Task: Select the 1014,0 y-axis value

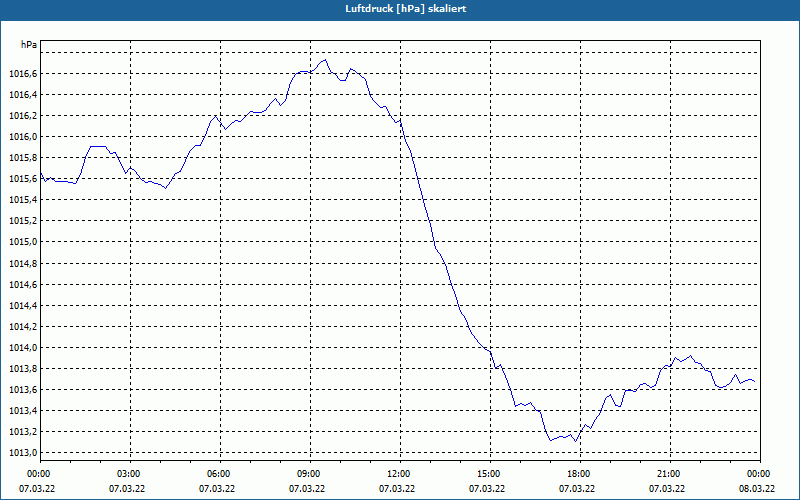Action: [23, 347]
